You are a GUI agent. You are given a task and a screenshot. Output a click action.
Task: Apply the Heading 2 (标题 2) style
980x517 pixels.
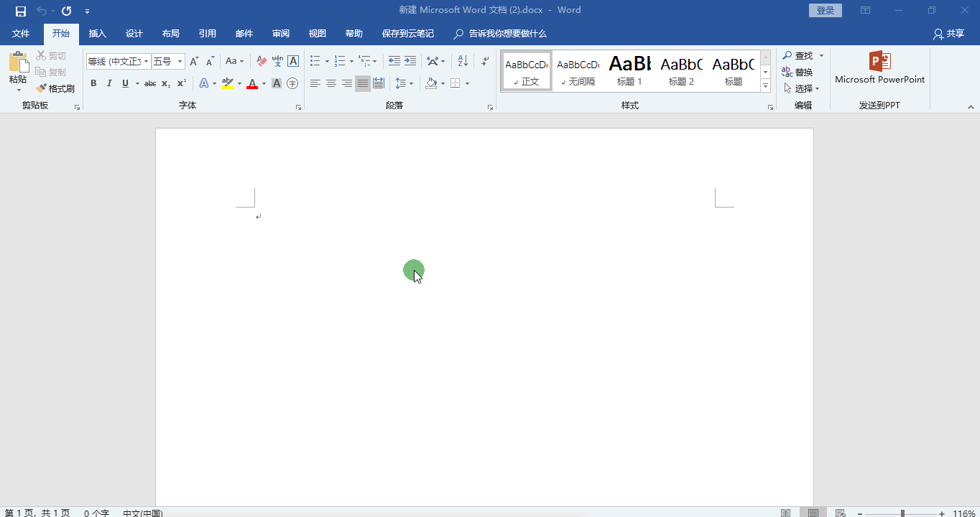pos(682,70)
